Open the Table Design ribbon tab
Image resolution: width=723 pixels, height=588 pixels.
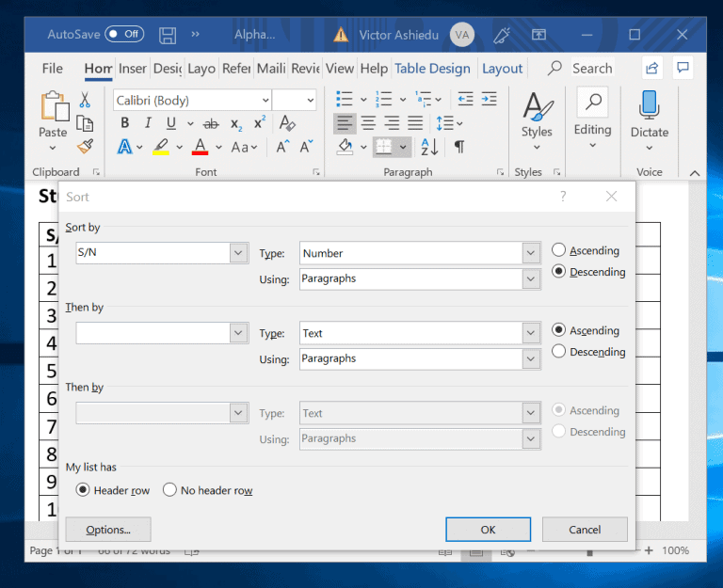tap(432, 69)
